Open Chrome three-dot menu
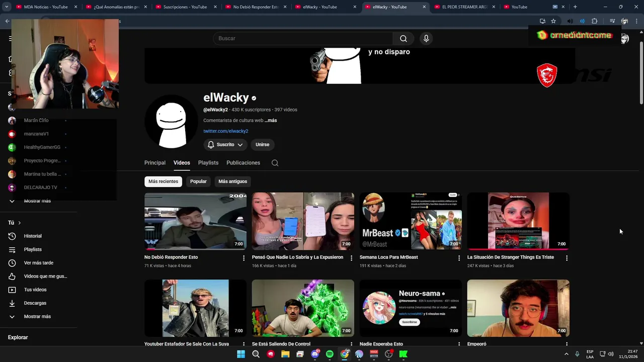The width and height of the screenshot is (644, 362). [637, 21]
